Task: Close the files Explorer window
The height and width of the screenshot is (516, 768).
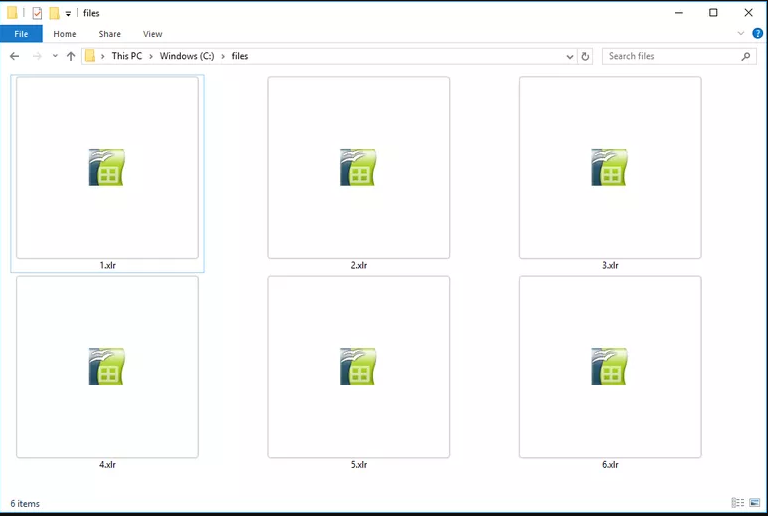Action: (x=748, y=13)
